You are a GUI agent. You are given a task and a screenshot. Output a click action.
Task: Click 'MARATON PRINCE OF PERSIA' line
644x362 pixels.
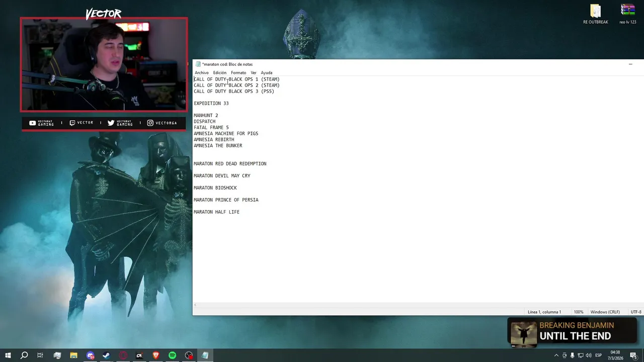click(226, 200)
